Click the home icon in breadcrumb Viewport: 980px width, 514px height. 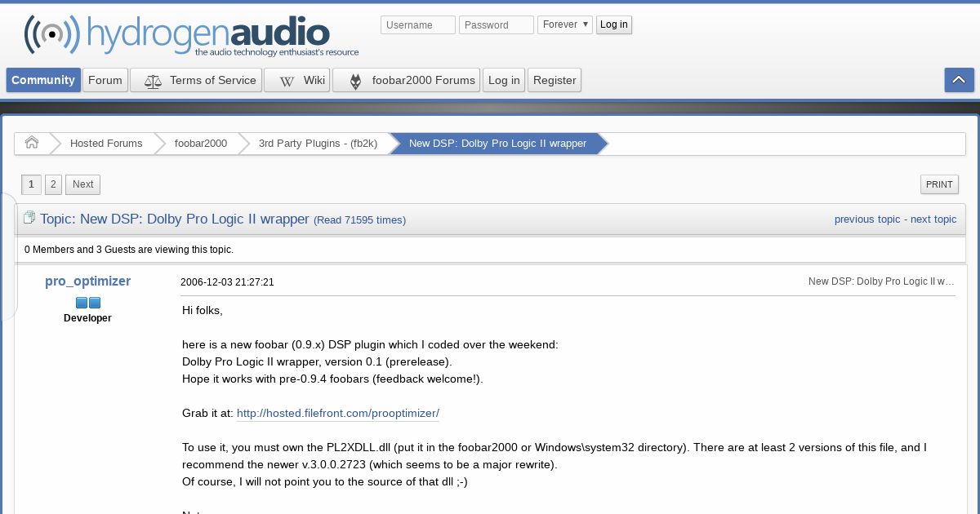pyautogui.click(x=32, y=143)
